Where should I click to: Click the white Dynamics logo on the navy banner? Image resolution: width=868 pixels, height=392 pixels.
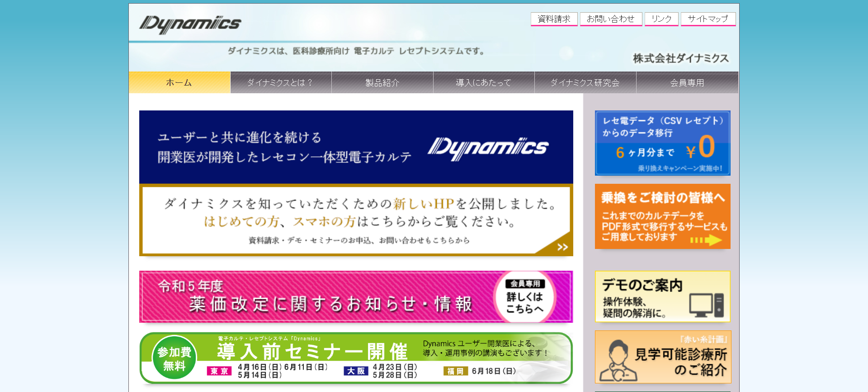(488, 148)
